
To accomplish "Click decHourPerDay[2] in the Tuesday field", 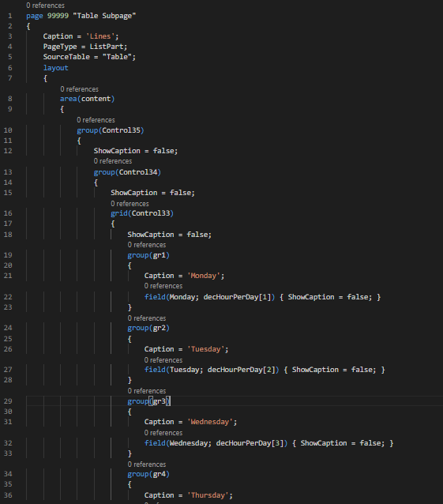I will point(242,370).
